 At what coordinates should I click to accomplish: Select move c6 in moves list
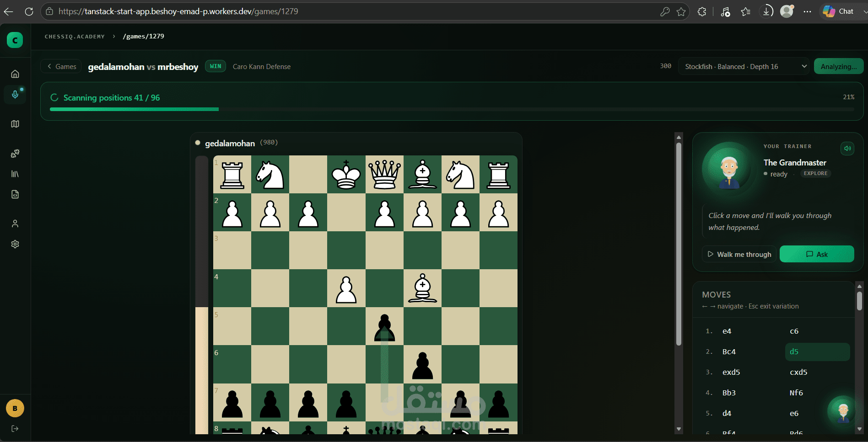pos(794,331)
